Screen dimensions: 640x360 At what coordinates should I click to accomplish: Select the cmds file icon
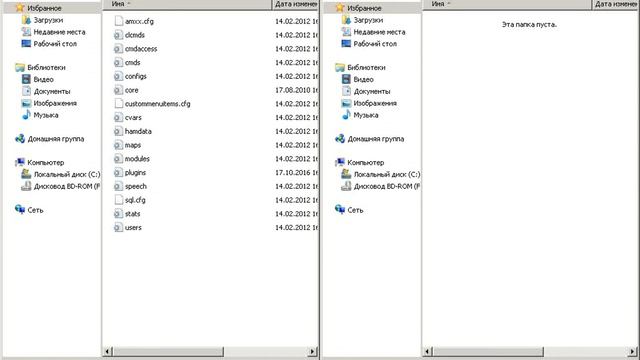pyautogui.click(x=118, y=62)
